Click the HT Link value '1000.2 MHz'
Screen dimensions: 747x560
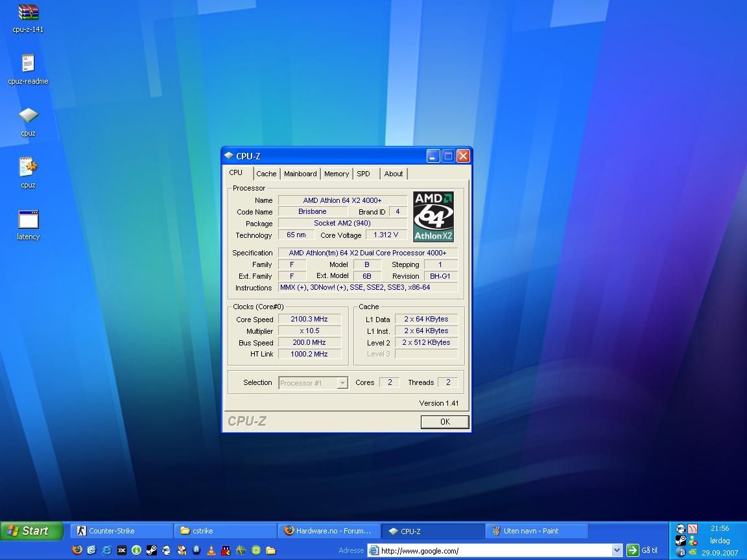point(309,354)
